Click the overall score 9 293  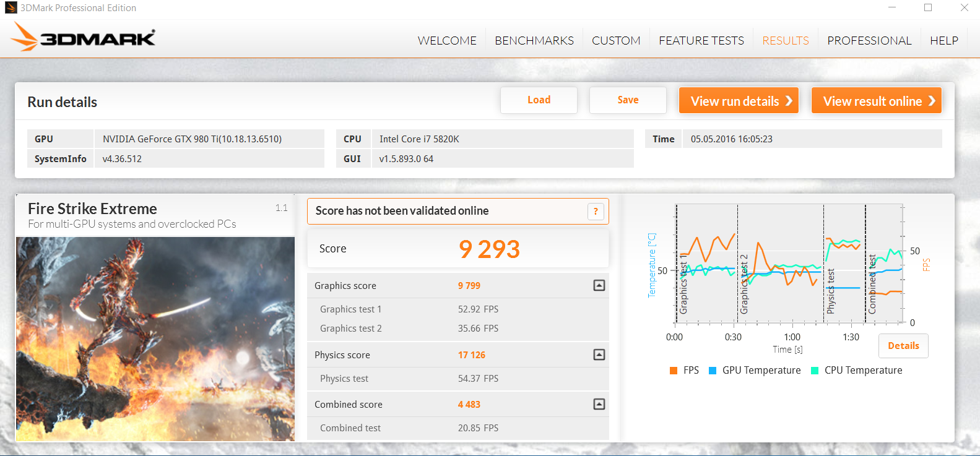(x=489, y=249)
